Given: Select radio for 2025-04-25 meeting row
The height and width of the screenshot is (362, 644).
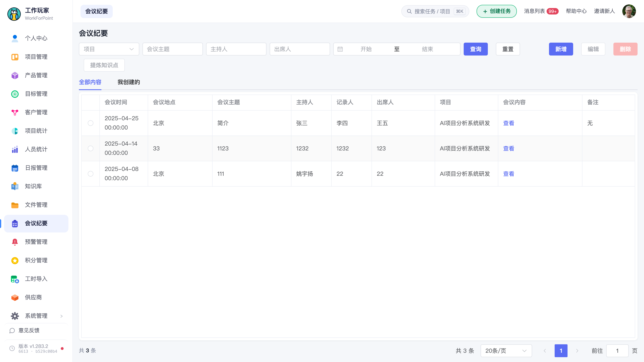Looking at the screenshot, I should click(x=91, y=123).
